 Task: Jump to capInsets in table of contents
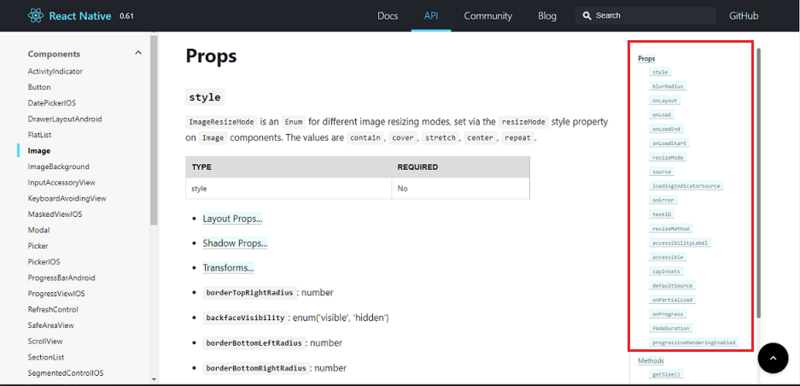coord(666,271)
